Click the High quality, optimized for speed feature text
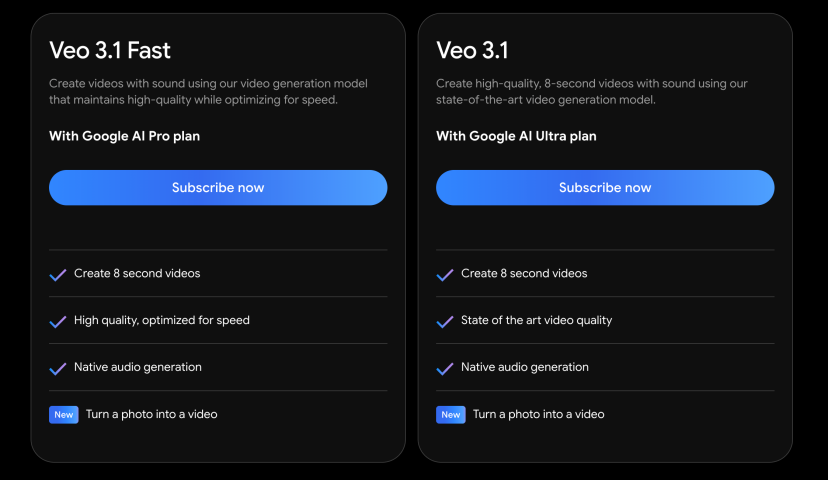The height and width of the screenshot is (480, 828). point(162,321)
